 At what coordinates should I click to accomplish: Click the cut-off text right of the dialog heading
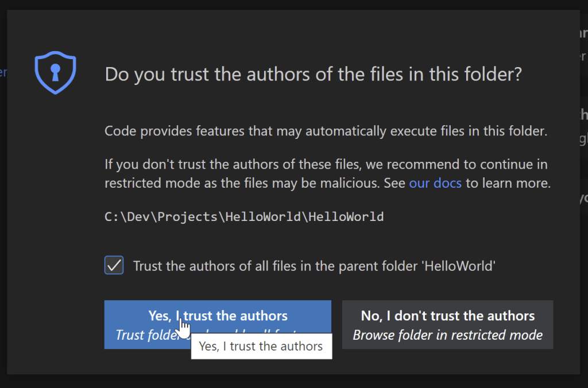coord(582,34)
